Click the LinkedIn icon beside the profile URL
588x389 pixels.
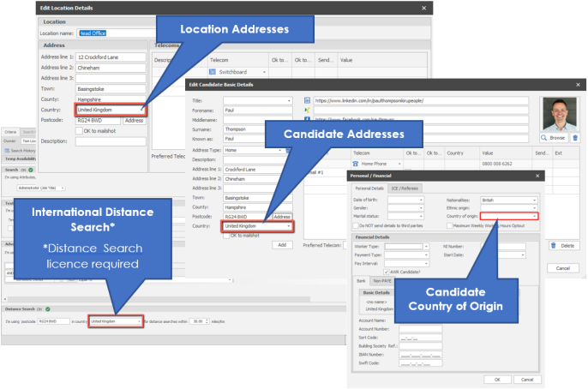tap(307, 100)
